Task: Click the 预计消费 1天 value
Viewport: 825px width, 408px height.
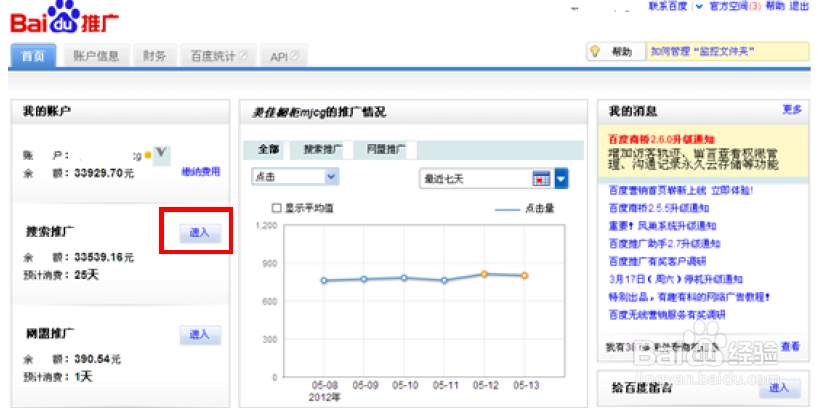Action: coord(83,377)
